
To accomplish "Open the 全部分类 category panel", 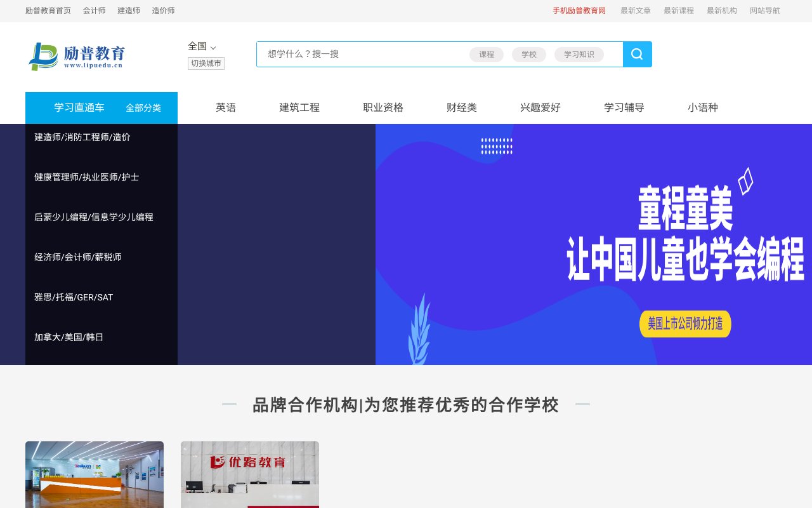I will [x=143, y=108].
